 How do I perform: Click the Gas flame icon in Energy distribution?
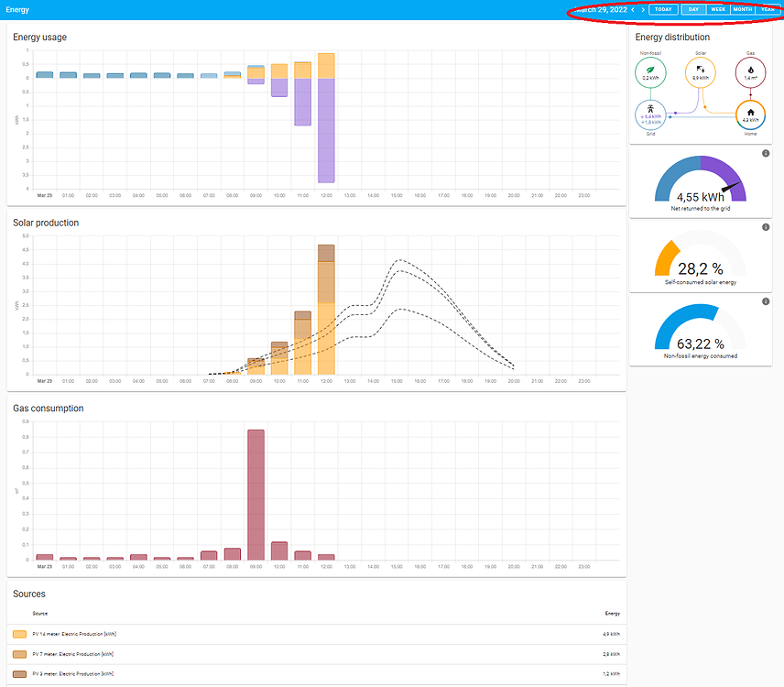(750, 71)
